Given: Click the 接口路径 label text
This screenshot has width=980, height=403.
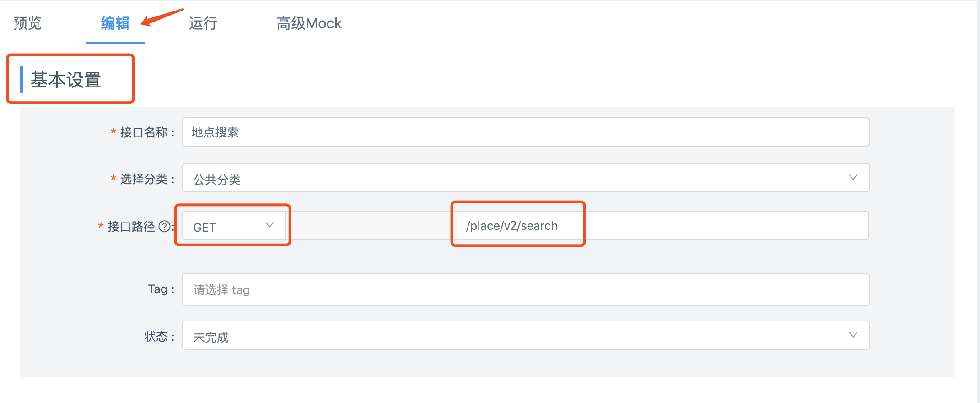Looking at the screenshot, I should click(x=131, y=227).
